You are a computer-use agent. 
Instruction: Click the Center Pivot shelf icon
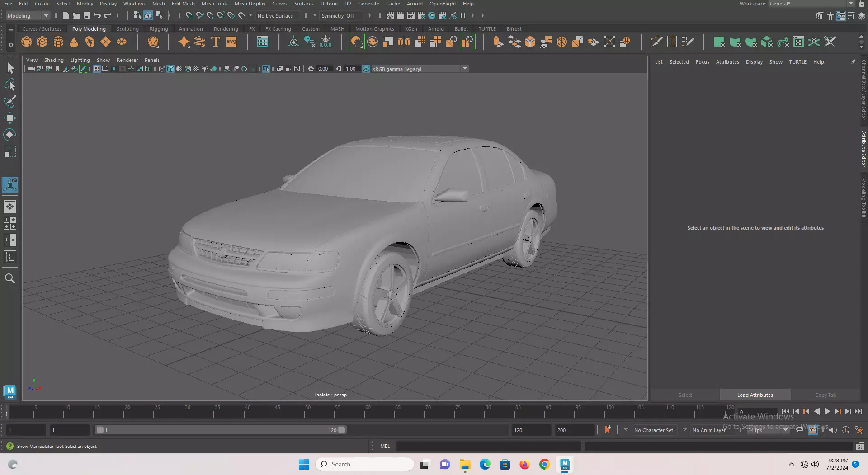pos(294,42)
